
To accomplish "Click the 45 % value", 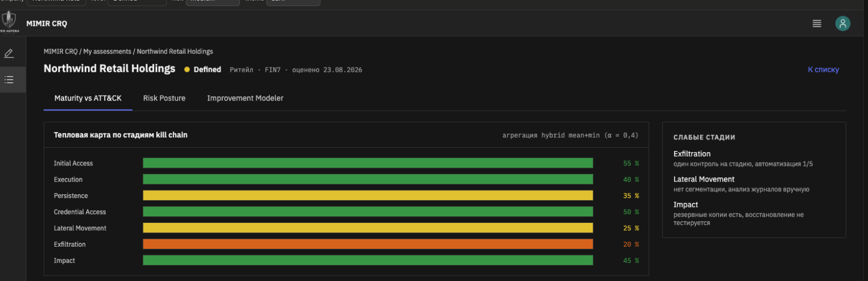I will pos(631,261).
